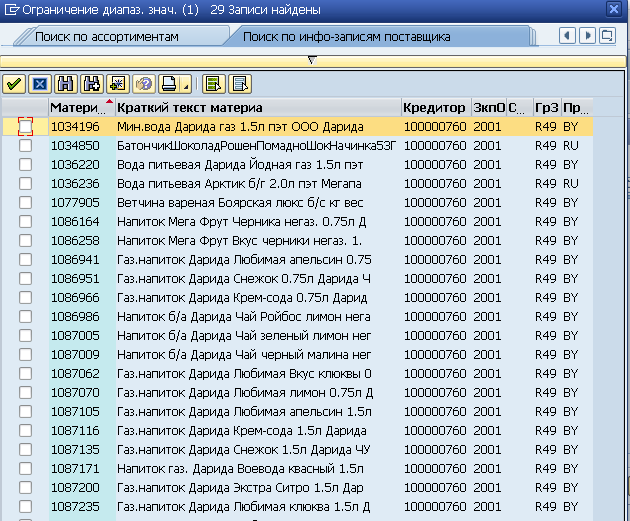630x521 pixels.
Task: Tick checkbox for material 1036236
Action: click(25, 184)
